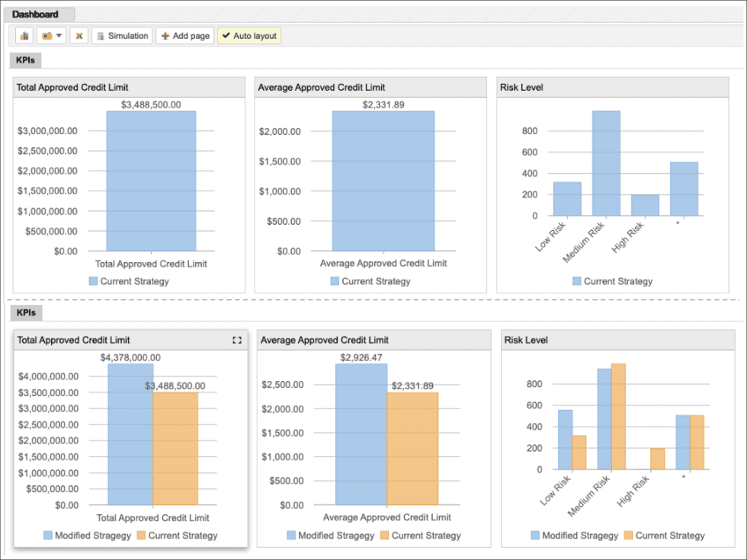The height and width of the screenshot is (560, 747).
Task: Click the orange $3,488,500.00 Current Strategy bar
Action: [x=175, y=449]
